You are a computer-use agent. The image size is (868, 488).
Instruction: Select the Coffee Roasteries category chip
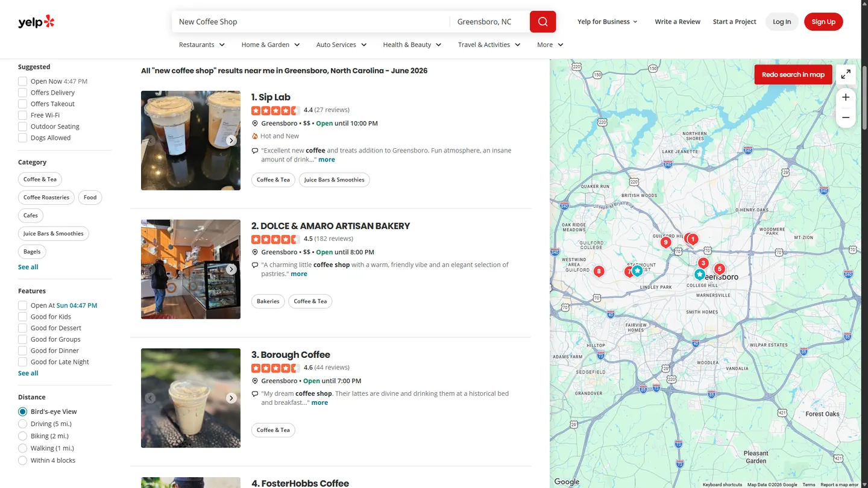[46, 198]
